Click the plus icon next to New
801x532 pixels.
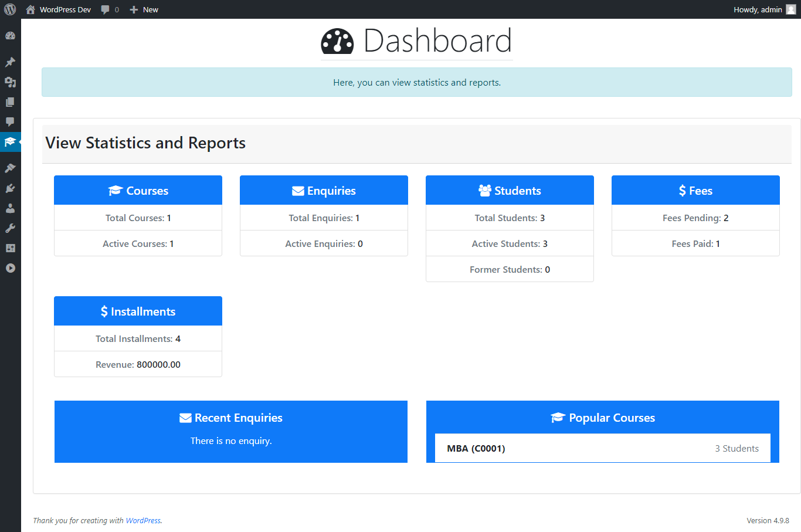pyautogui.click(x=134, y=9)
